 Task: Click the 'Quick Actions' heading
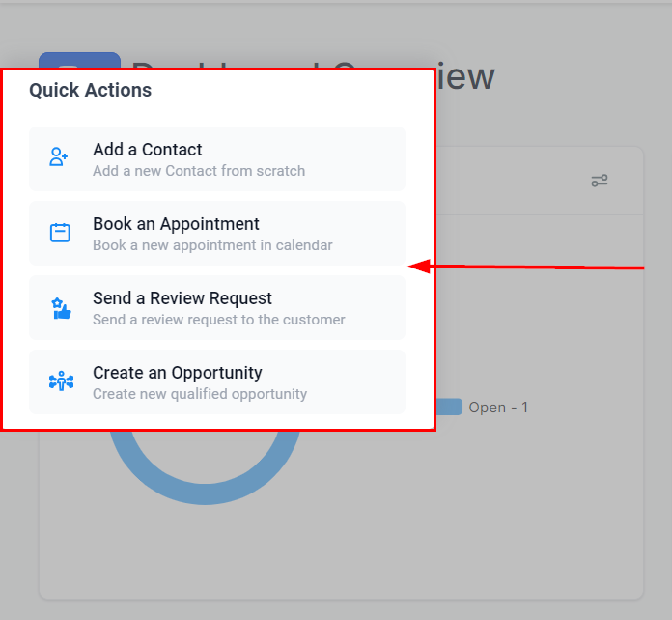pos(90,91)
